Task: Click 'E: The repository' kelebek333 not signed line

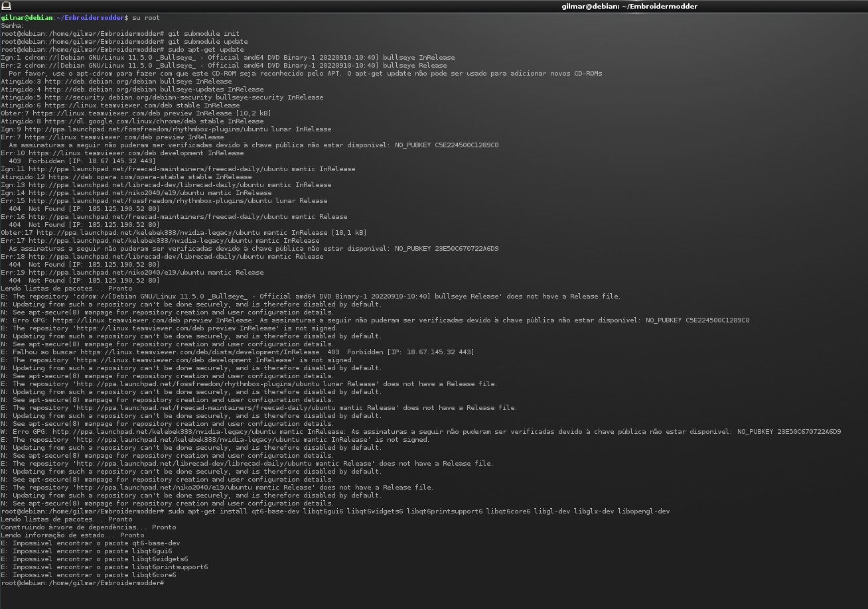Action: click(215, 440)
